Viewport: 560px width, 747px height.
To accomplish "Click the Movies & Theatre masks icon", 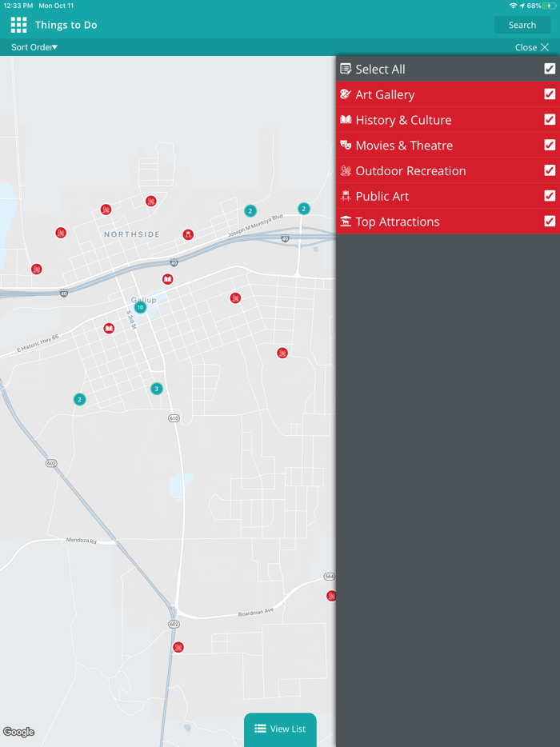I will click(x=346, y=145).
